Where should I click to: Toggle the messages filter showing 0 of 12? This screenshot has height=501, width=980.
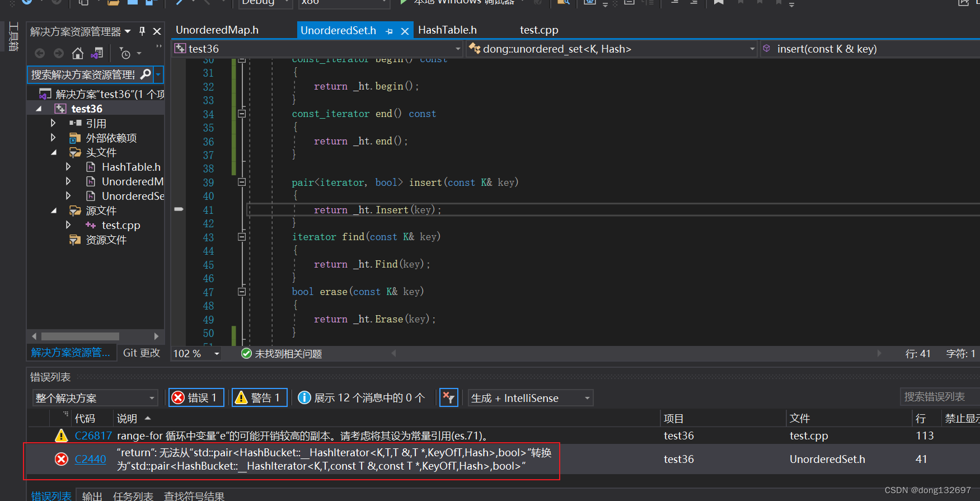(362, 397)
